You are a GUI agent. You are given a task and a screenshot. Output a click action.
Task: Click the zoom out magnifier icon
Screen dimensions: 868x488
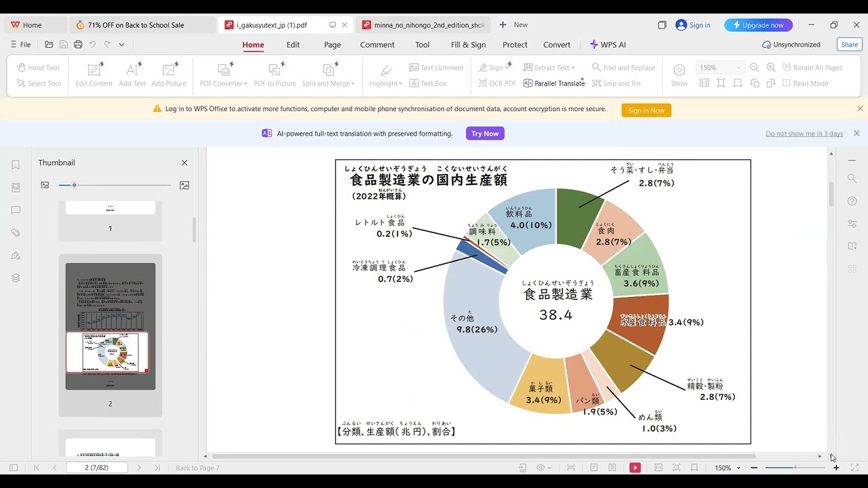(x=755, y=68)
